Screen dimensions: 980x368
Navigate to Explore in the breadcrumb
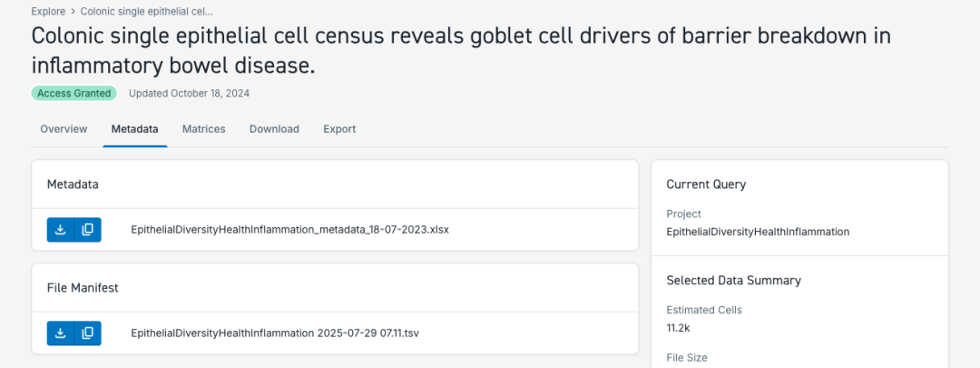point(47,11)
